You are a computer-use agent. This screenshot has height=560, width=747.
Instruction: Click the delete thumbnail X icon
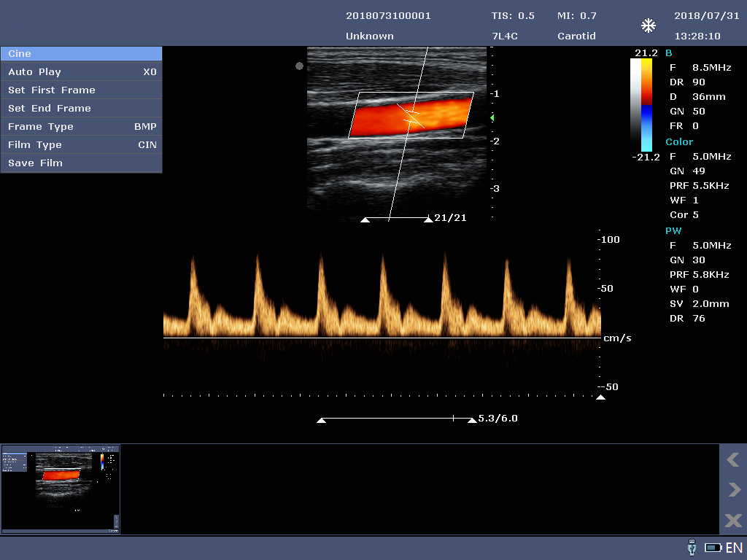point(732,521)
